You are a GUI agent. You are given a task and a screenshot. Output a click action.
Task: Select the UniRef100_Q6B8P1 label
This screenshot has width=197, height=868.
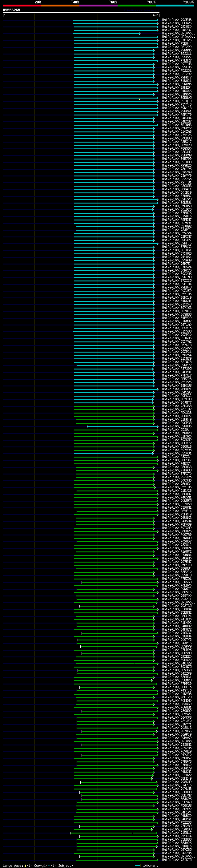(177, 389)
